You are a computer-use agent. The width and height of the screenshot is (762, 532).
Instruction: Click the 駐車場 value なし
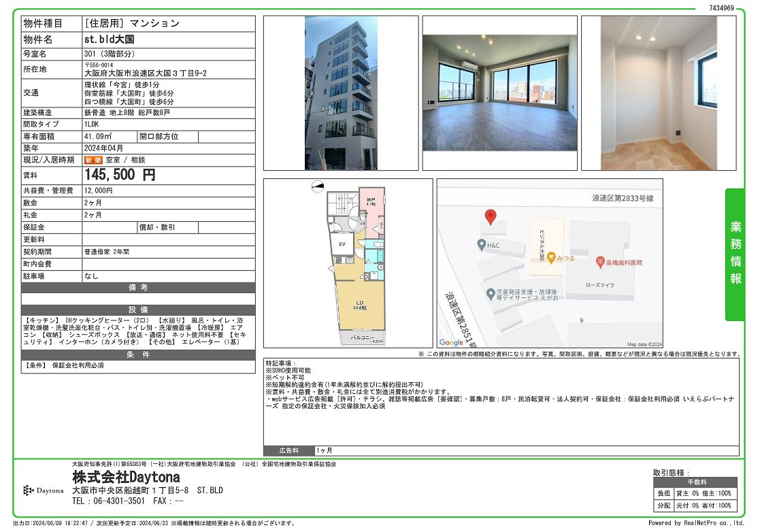(91, 276)
